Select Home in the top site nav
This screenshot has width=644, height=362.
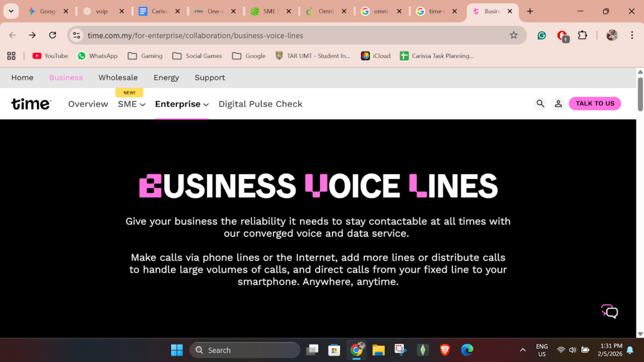coord(22,77)
